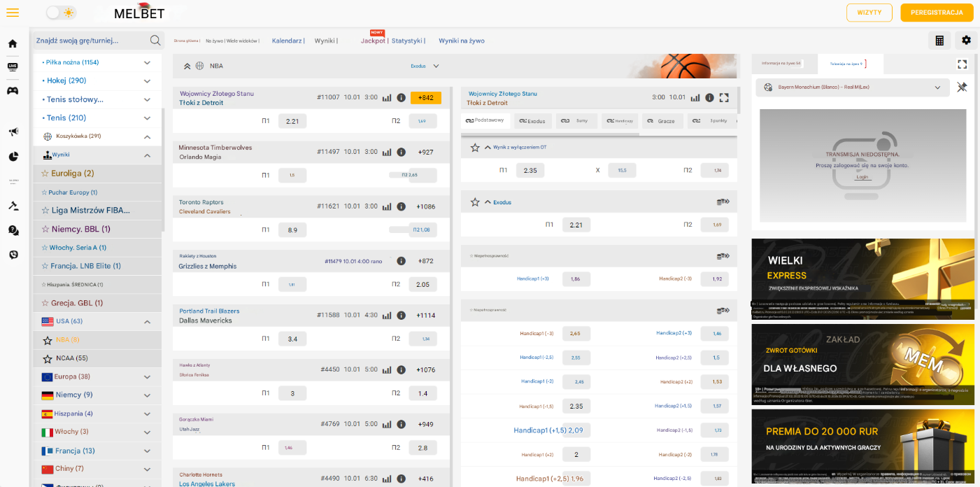980x487 pixels.
Task: Click the pie chart icon in sidebar
Action: click(13, 156)
